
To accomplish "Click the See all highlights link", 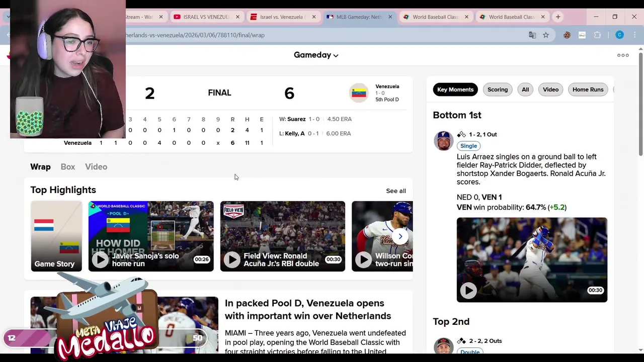I will pos(396,191).
